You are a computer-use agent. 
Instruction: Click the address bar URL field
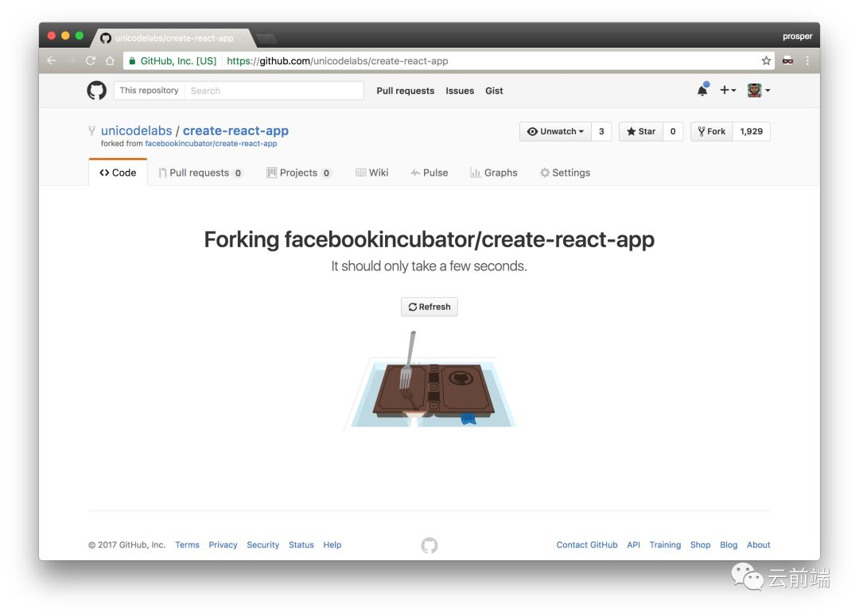coord(448,60)
